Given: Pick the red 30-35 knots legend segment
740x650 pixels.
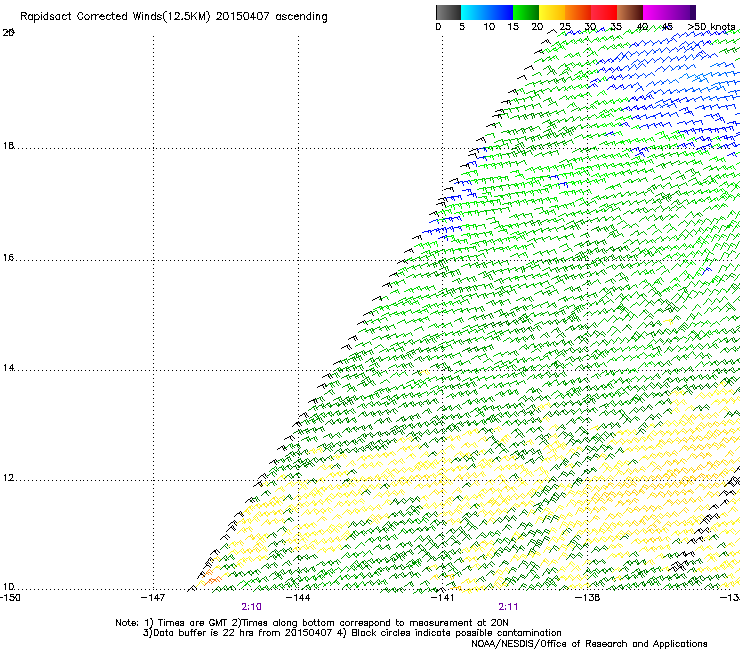Looking at the screenshot, I should [604, 12].
